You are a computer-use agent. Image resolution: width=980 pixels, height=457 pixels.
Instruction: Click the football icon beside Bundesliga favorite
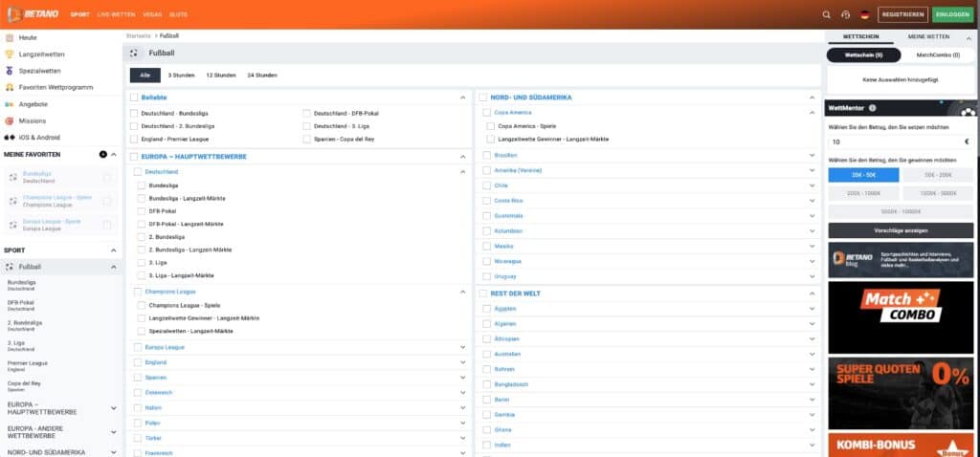[13, 177]
